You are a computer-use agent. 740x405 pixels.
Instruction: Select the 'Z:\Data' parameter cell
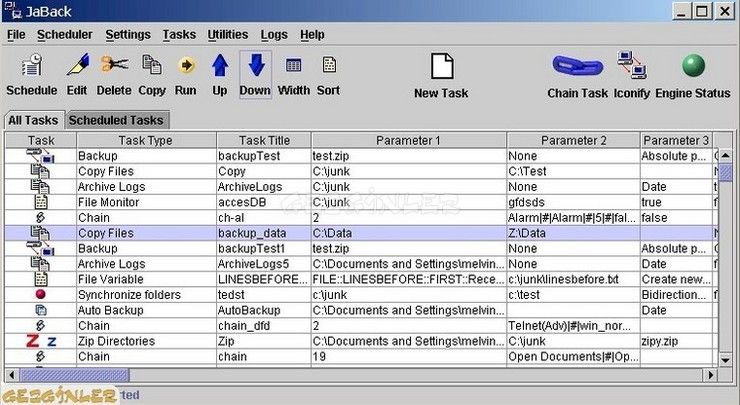coord(573,233)
